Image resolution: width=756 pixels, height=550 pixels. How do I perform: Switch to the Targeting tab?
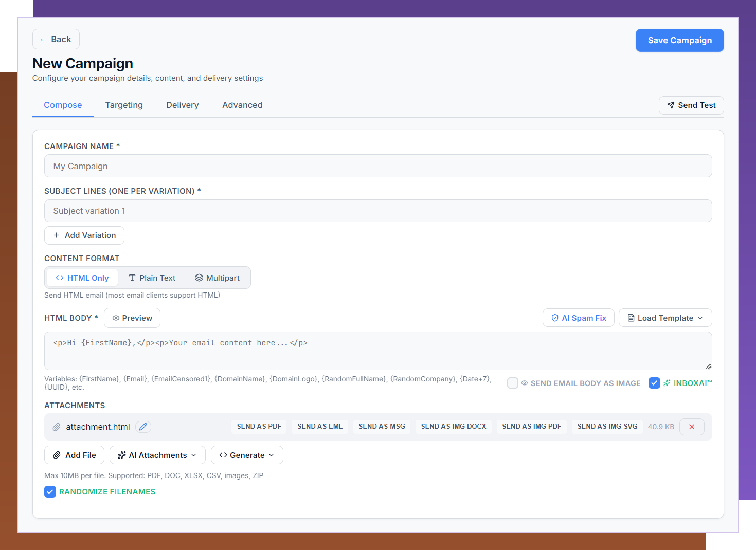(x=124, y=105)
